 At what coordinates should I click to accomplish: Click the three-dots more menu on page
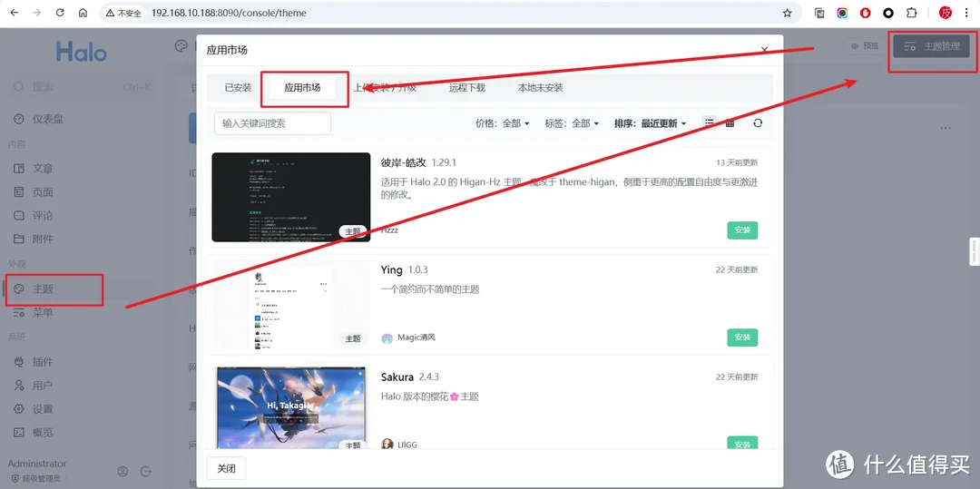click(946, 128)
